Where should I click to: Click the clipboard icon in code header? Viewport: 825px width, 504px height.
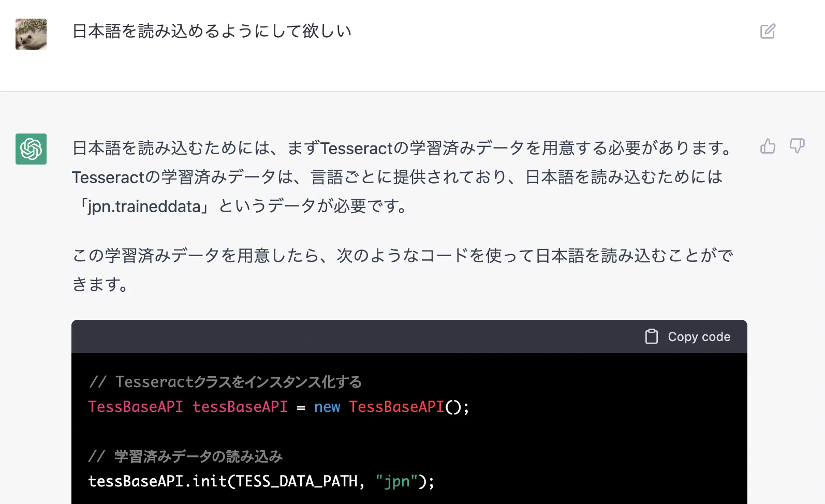point(652,337)
